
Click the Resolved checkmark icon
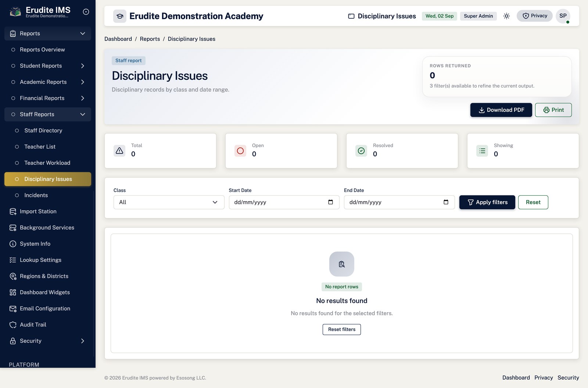361,151
